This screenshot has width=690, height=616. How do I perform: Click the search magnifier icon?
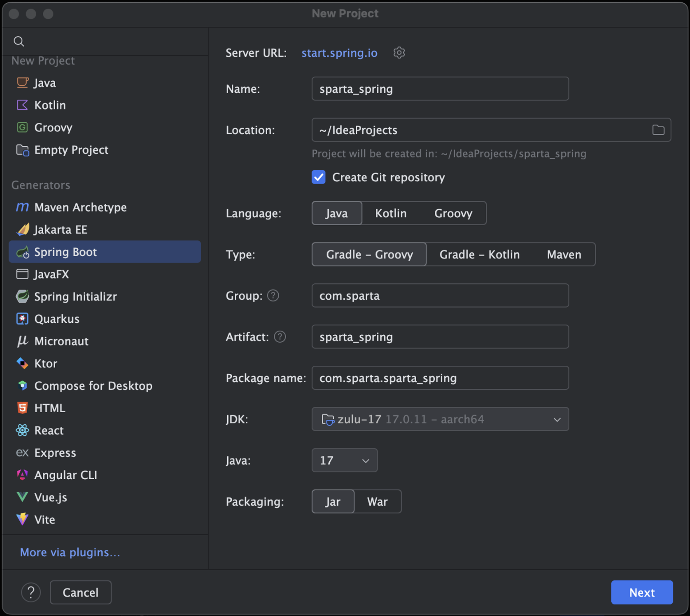point(19,41)
